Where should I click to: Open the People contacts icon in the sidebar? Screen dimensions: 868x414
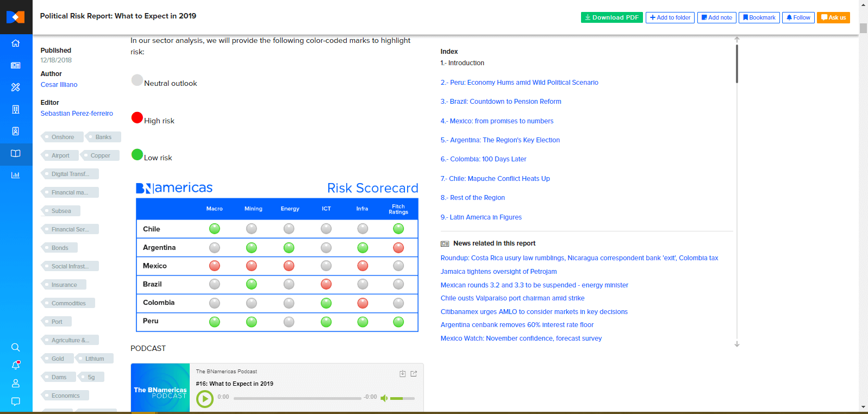click(16, 131)
